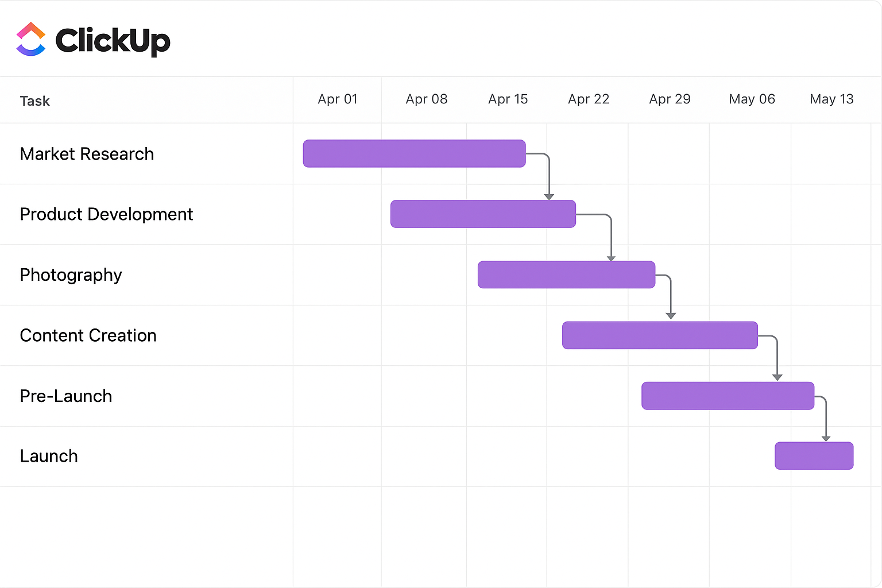Screen dimensions: 882x588
Task: Click the May 13 date header
Action: [x=831, y=99]
